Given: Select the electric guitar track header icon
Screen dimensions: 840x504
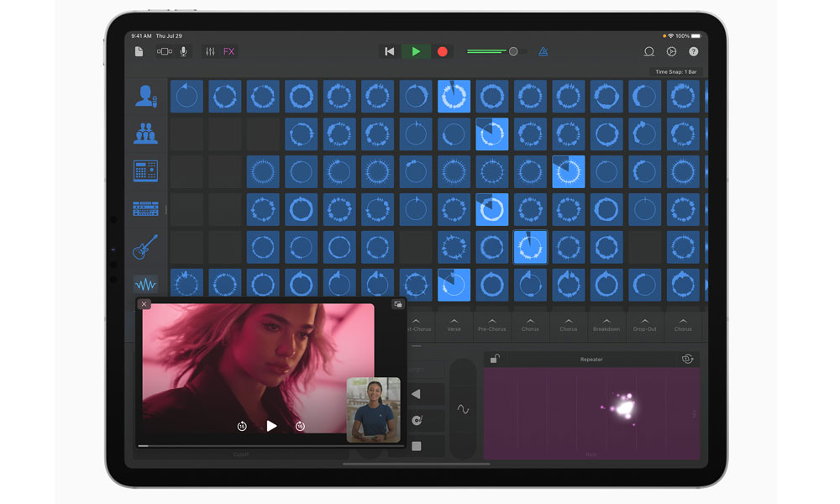Looking at the screenshot, I should coord(145,247).
